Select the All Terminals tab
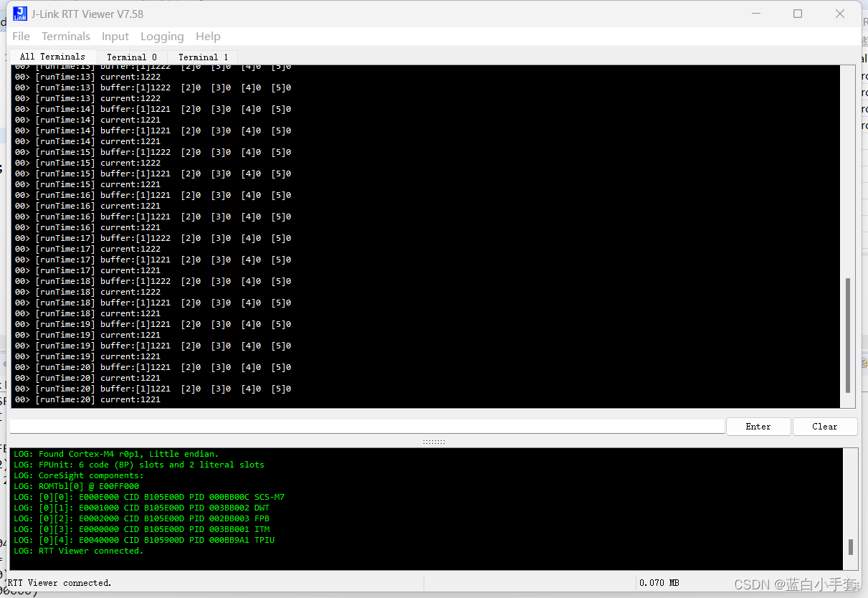This screenshot has height=598, width=868. tap(52, 56)
